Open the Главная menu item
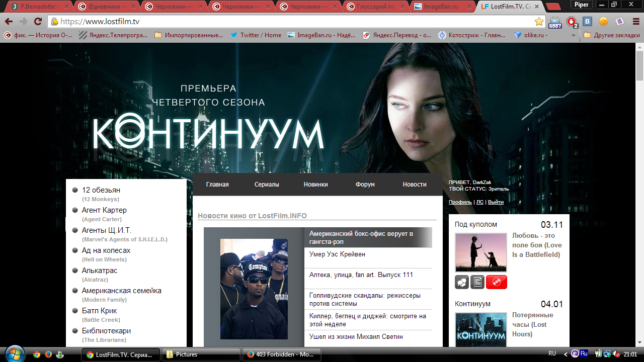644x362 pixels. pos(217,185)
